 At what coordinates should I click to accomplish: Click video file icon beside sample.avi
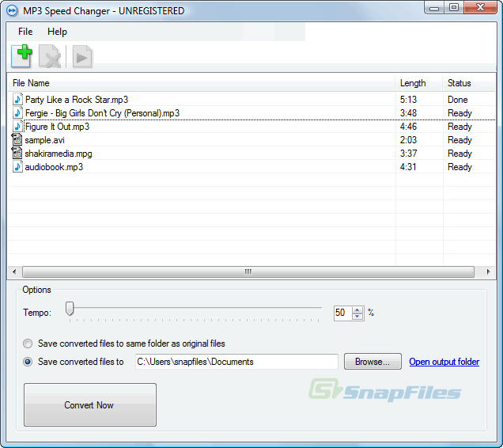tap(17, 139)
